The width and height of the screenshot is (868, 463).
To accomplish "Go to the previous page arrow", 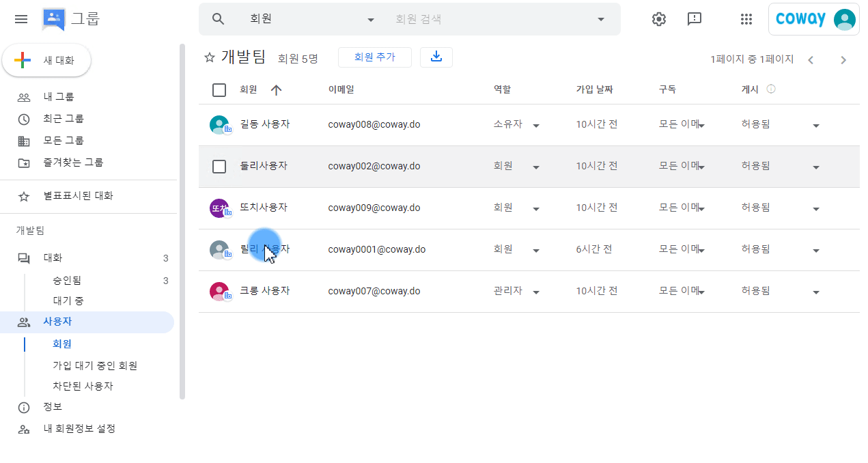I will (811, 60).
